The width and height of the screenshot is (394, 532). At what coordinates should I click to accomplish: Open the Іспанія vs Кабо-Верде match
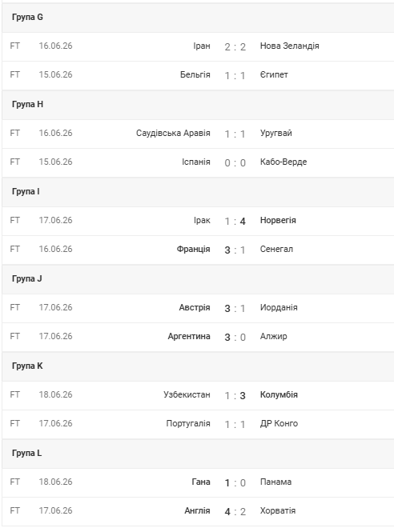198,163
